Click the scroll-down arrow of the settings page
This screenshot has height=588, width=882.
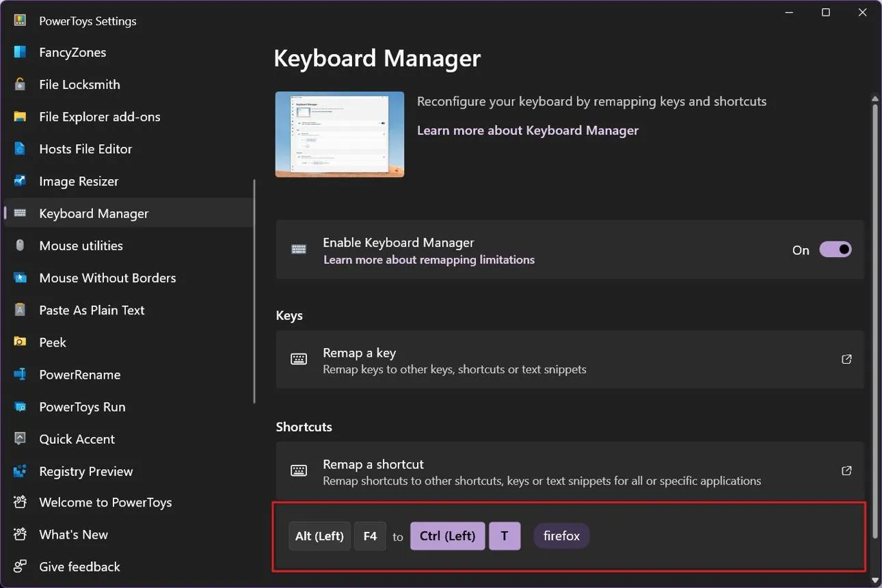tap(874, 582)
